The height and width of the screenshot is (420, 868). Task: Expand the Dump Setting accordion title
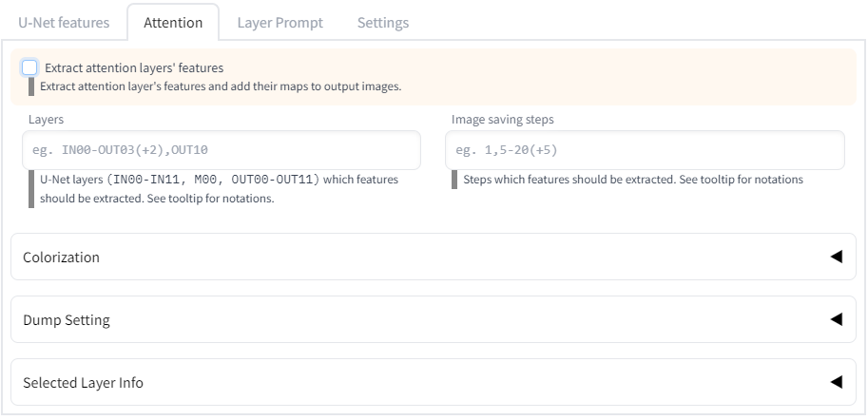pyautogui.click(x=67, y=320)
